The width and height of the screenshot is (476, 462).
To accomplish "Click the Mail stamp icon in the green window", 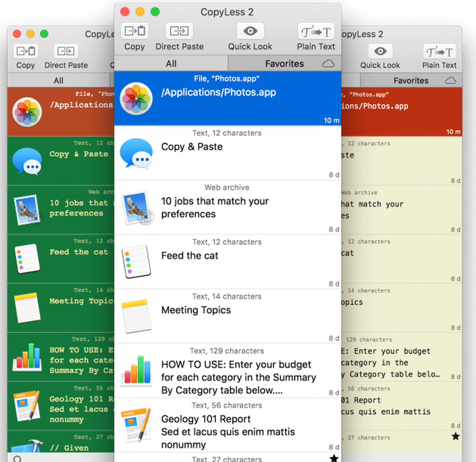I will pos(27,210).
